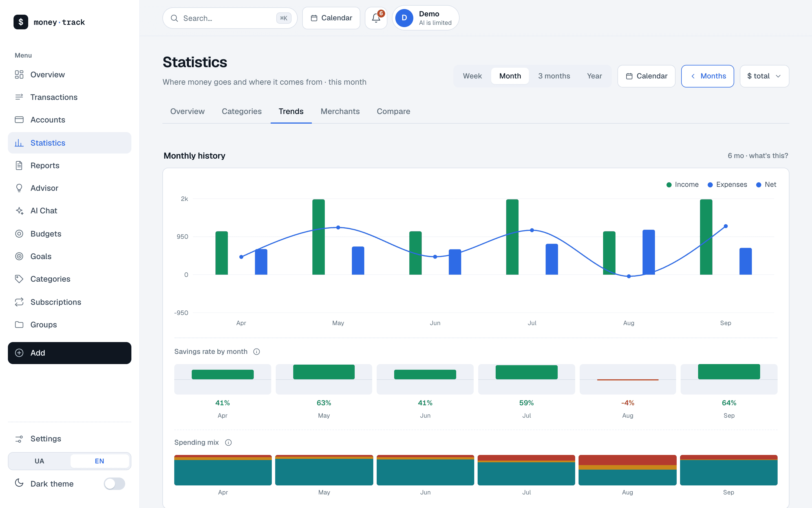Viewport: 812px width, 508px height.
Task: Click the Aug spending mix bar
Action: pos(627,470)
